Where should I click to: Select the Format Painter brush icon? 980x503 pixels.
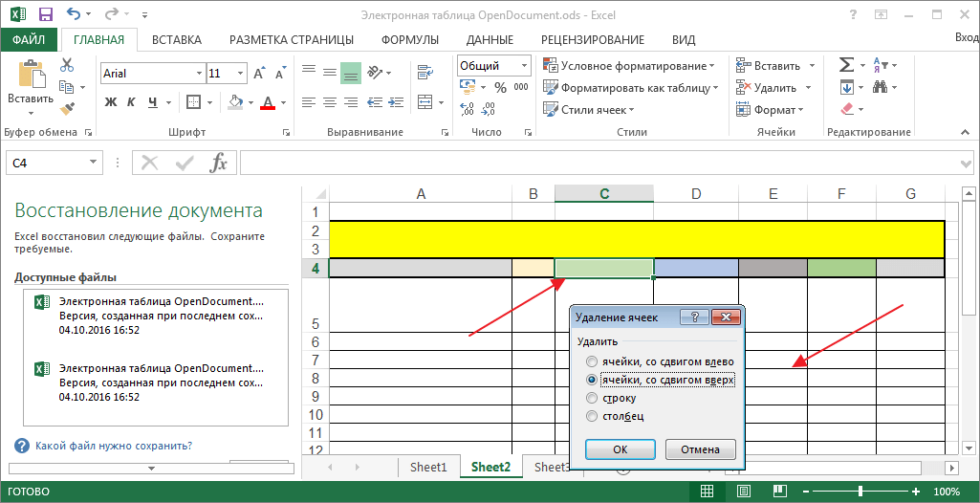(67, 109)
